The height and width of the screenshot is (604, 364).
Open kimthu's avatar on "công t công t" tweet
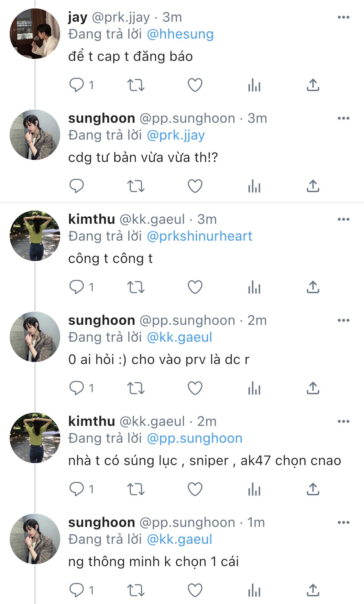tap(35, 236)
